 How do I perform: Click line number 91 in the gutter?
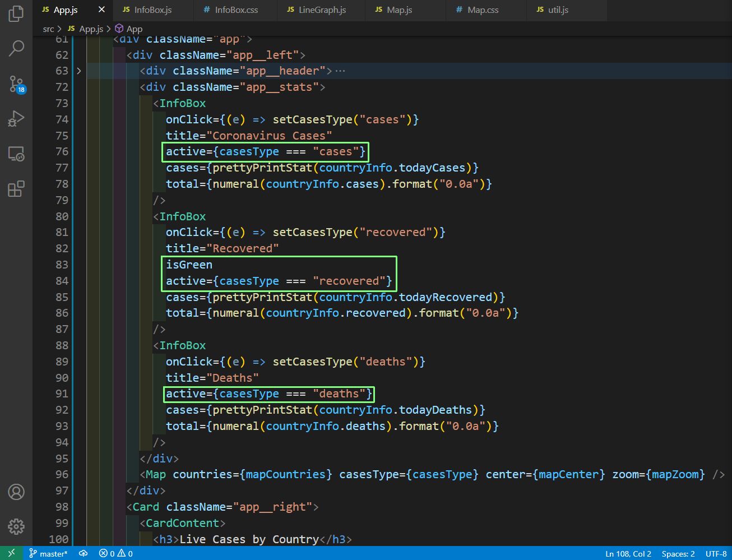point(62,394)
